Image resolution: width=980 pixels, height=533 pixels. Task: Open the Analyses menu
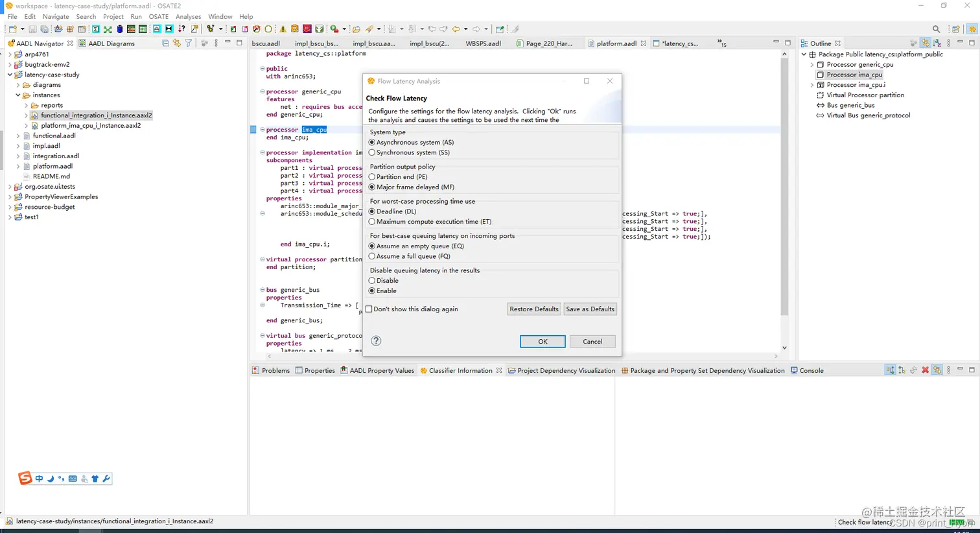[x=188, y=17]
